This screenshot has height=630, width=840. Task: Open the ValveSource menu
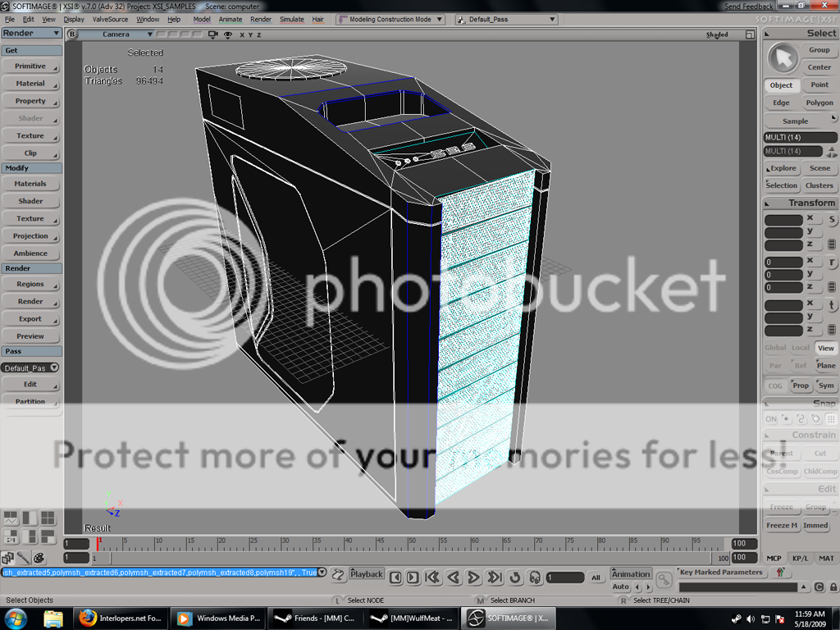(111, 20)
